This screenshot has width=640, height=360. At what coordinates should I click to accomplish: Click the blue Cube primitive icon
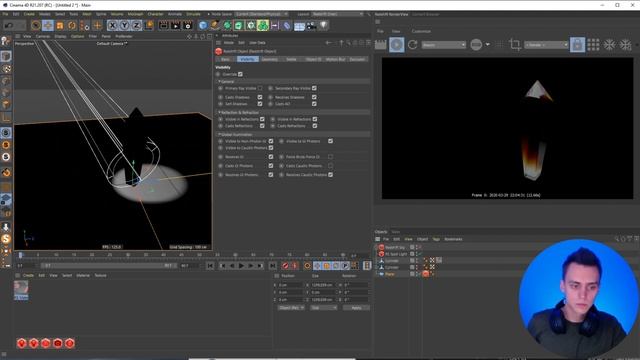coord(203,26)
